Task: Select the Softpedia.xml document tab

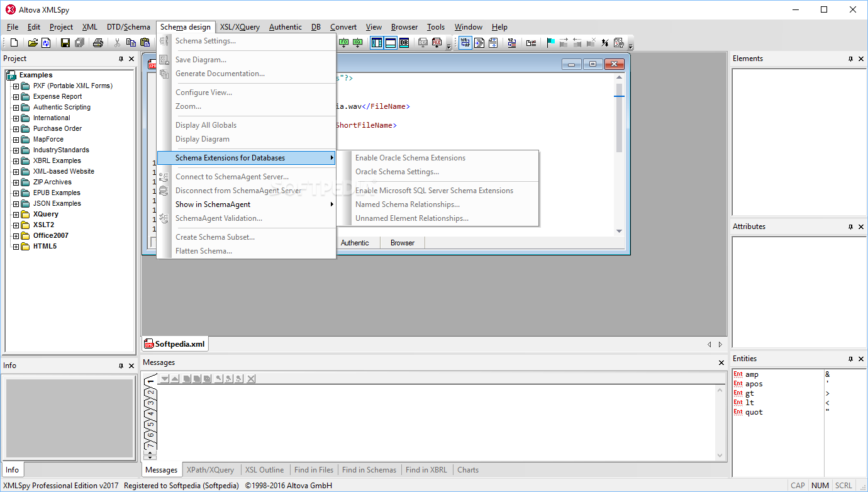Action: click(x=175, y=344)
